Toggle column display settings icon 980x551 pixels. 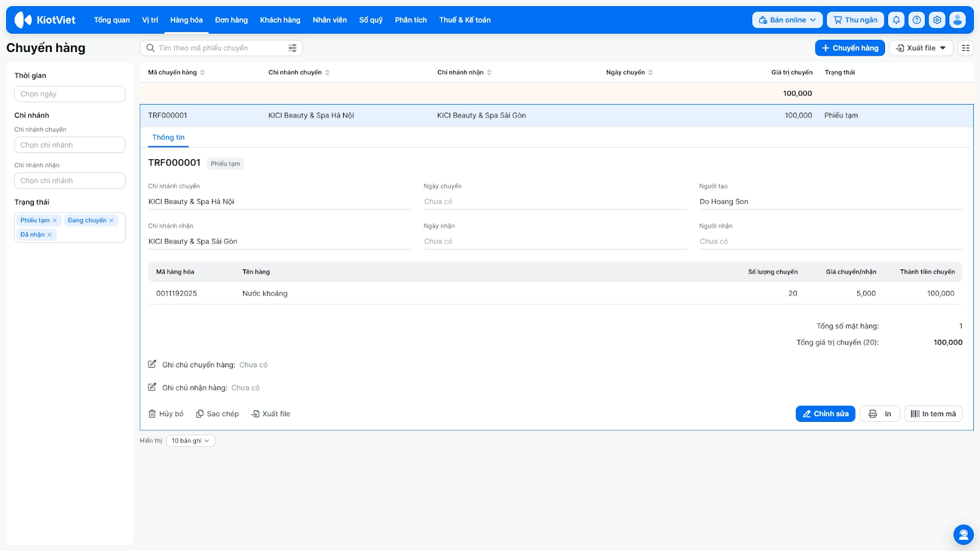coord(965,48)
